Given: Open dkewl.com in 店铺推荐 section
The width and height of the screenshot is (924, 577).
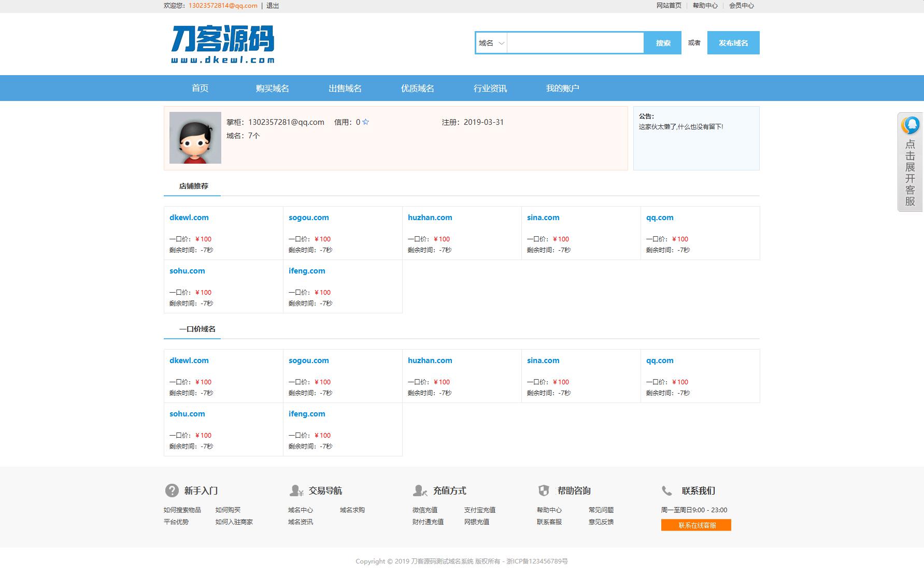Looking at the screenshot, I should coord(189,218).
